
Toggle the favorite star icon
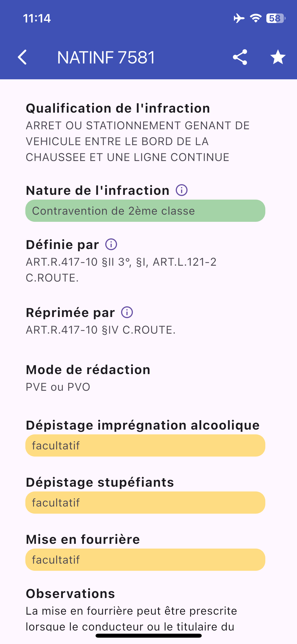pyautogui.click(x=278, y=57)
